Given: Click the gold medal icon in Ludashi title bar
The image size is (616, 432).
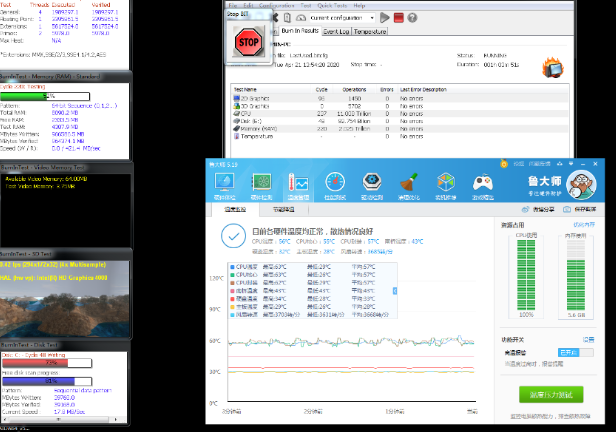Looking at the screenshot, I should coord(504,163).
